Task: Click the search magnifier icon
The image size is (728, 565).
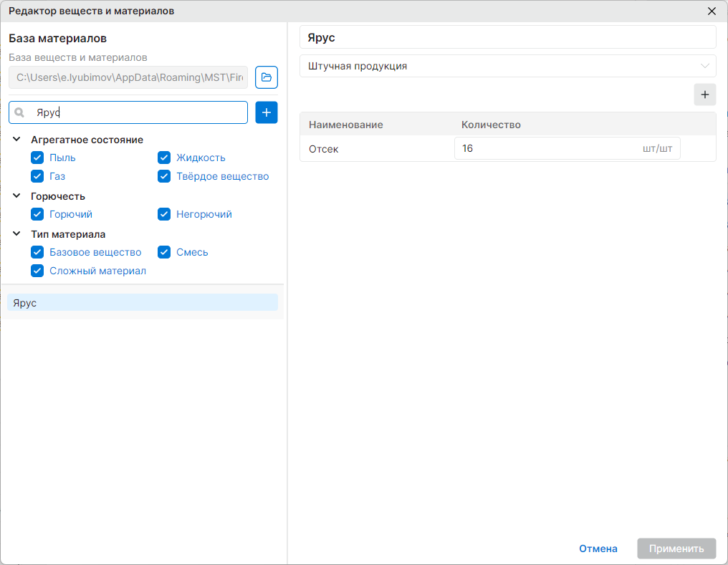Action: [x=19, y=112]
